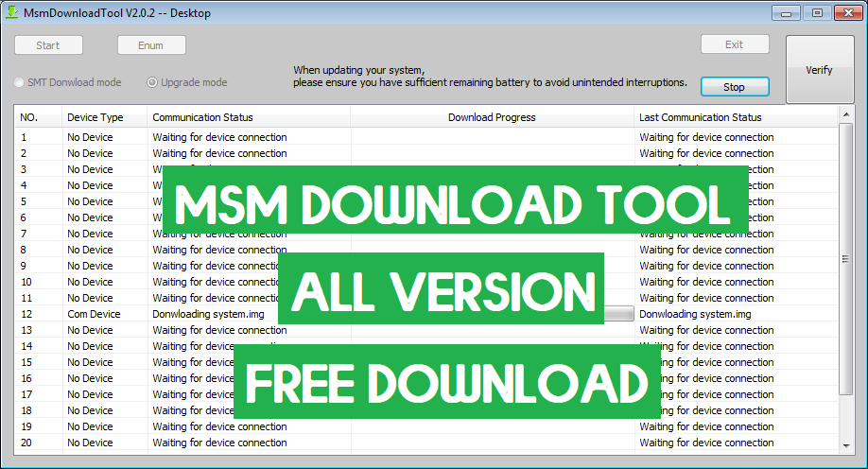
Task: Click the Download Progress column header
Action: coord(492,117)
